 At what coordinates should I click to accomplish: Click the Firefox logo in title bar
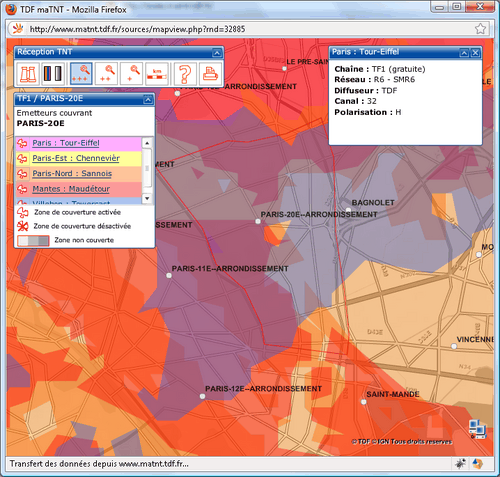pos(11,9)
